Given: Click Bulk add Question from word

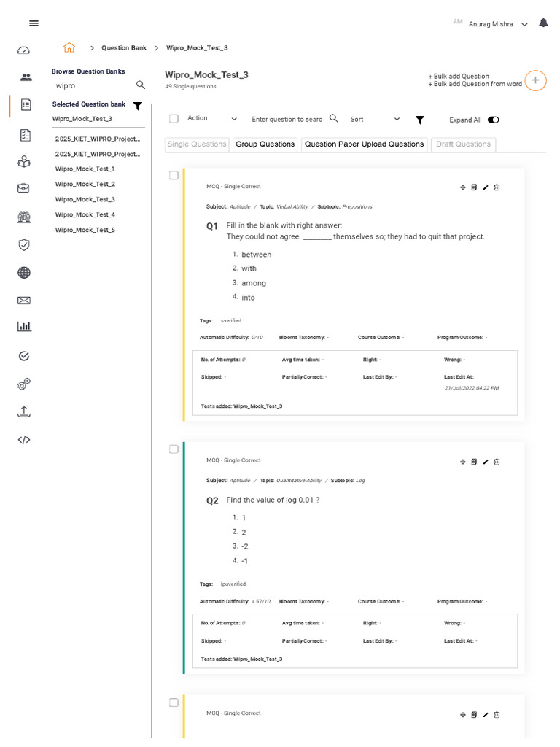Looking at the screenshot, I should point(475,84).
